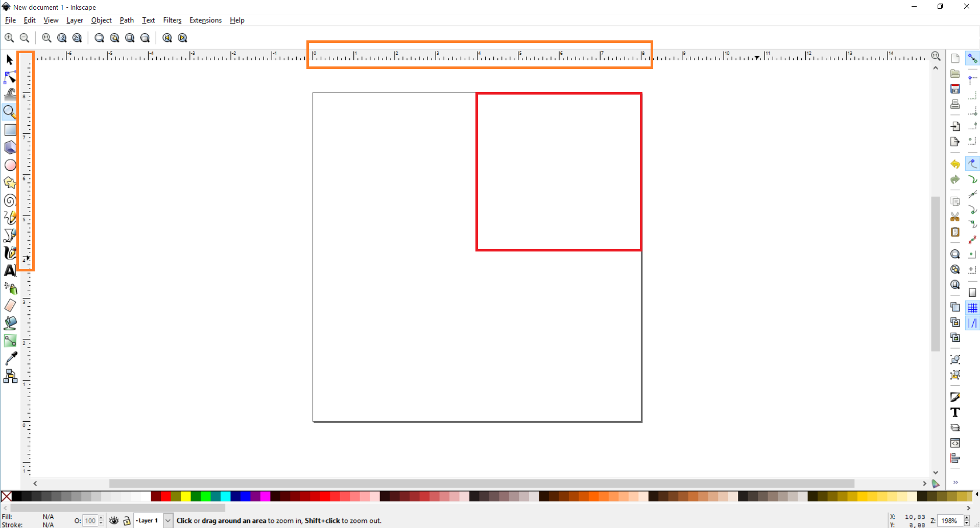Image resolution: width=980 pixels, height=528 pixels.
Task: Select the Node editing tool
Action: tap(9, 77)
